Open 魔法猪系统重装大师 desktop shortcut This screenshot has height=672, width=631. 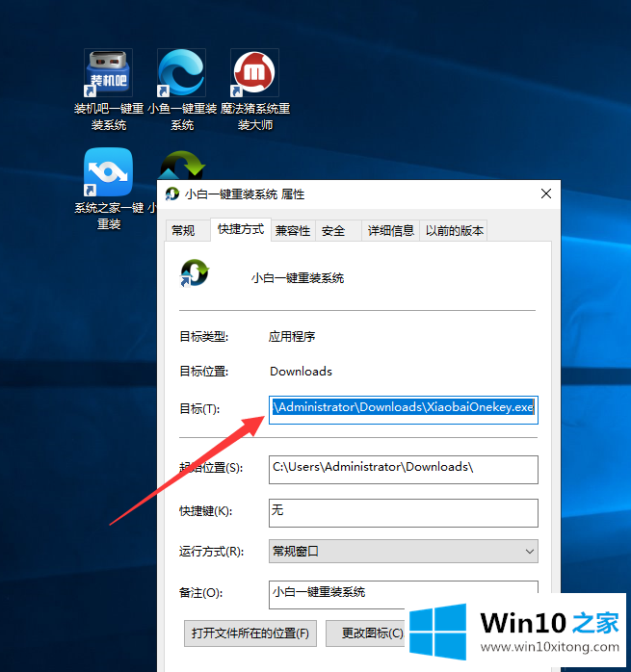[x=255, y=90]
